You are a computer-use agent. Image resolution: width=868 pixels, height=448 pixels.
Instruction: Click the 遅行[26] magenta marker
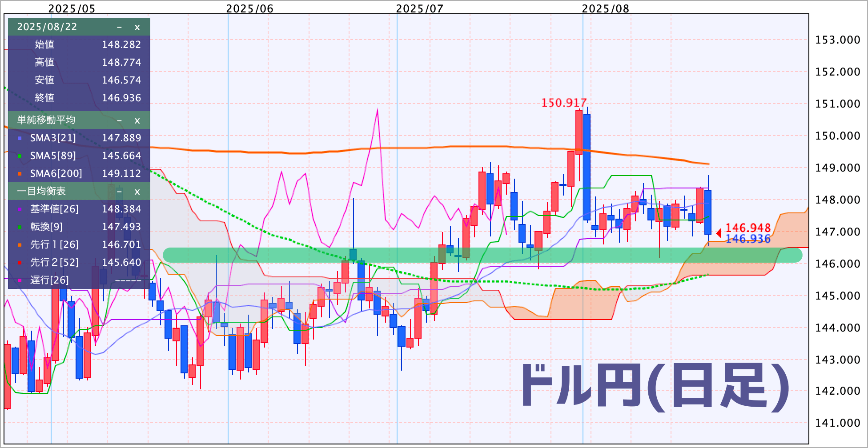pyautogui.click(x=20, y=280)
